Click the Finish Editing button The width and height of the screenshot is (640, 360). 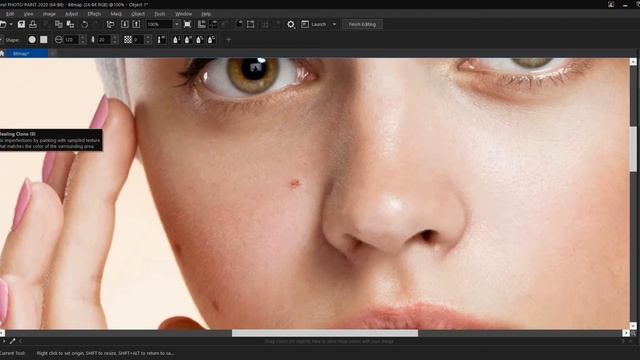click(x=362, y=24)
